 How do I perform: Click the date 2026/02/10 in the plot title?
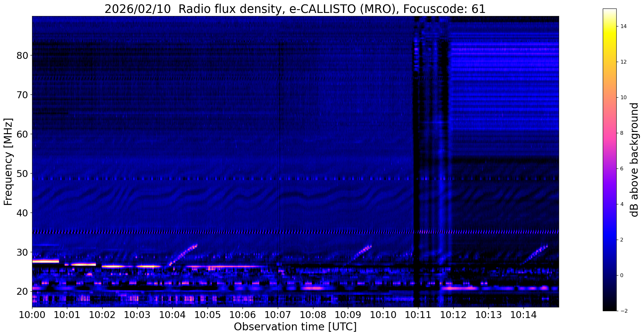click(139, 9)
